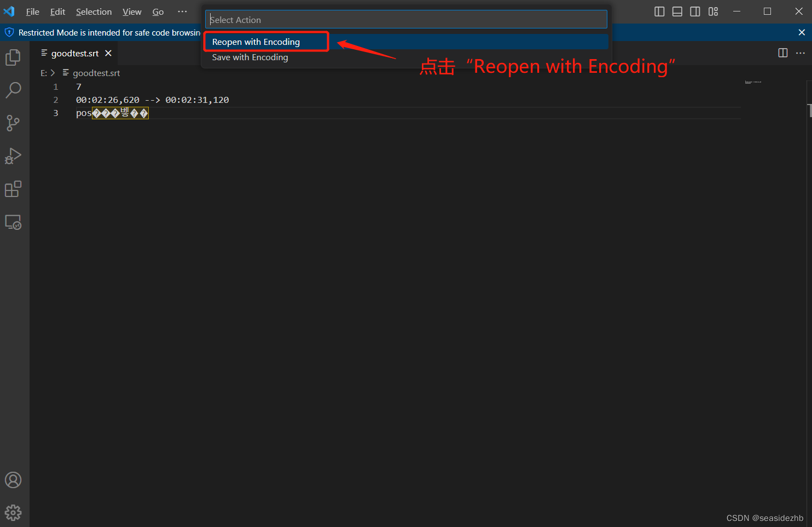Open the Manage gear menu

pyautogui.click(x=13, y=513)
